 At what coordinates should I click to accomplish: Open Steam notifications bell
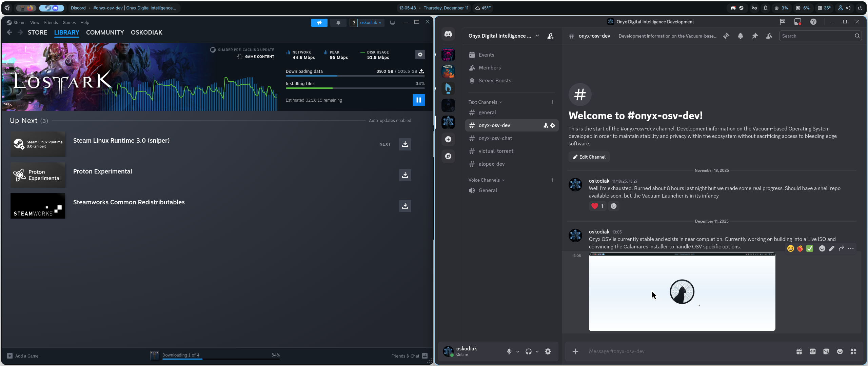point(338,22)
